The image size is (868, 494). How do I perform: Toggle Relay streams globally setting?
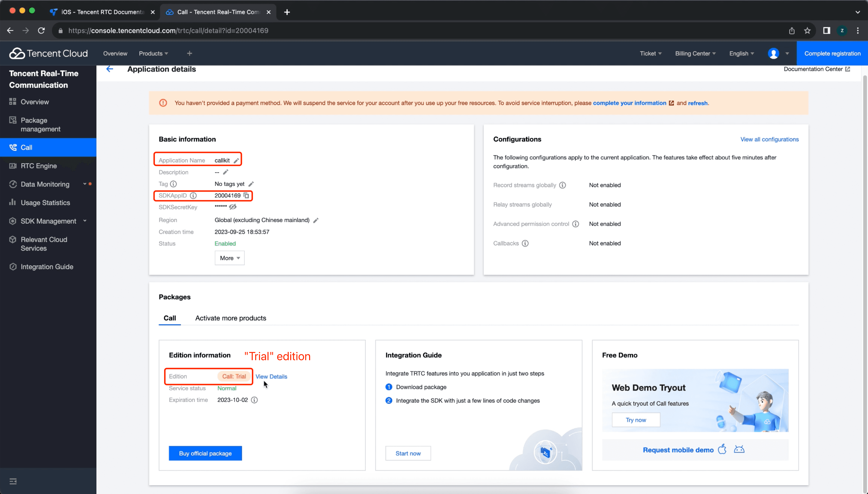604,204
